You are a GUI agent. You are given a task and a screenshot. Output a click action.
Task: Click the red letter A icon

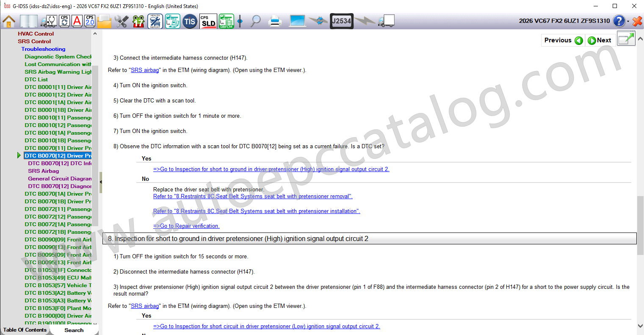(77, 21)
